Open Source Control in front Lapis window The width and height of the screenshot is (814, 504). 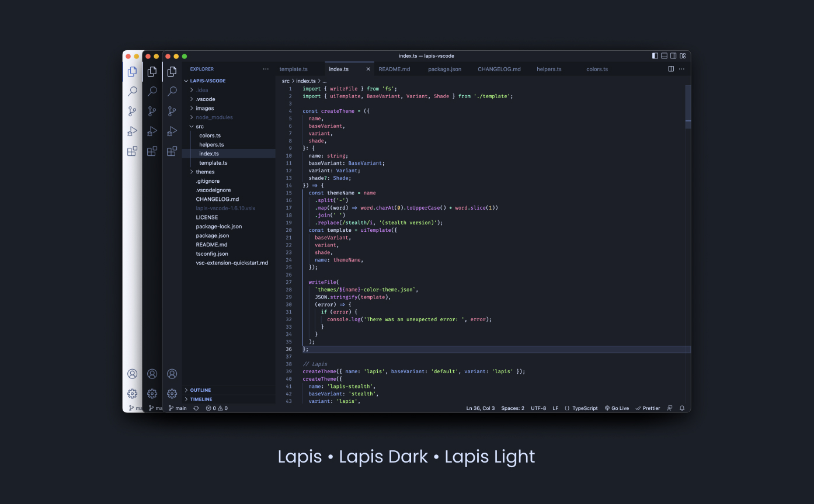point(172,111)
